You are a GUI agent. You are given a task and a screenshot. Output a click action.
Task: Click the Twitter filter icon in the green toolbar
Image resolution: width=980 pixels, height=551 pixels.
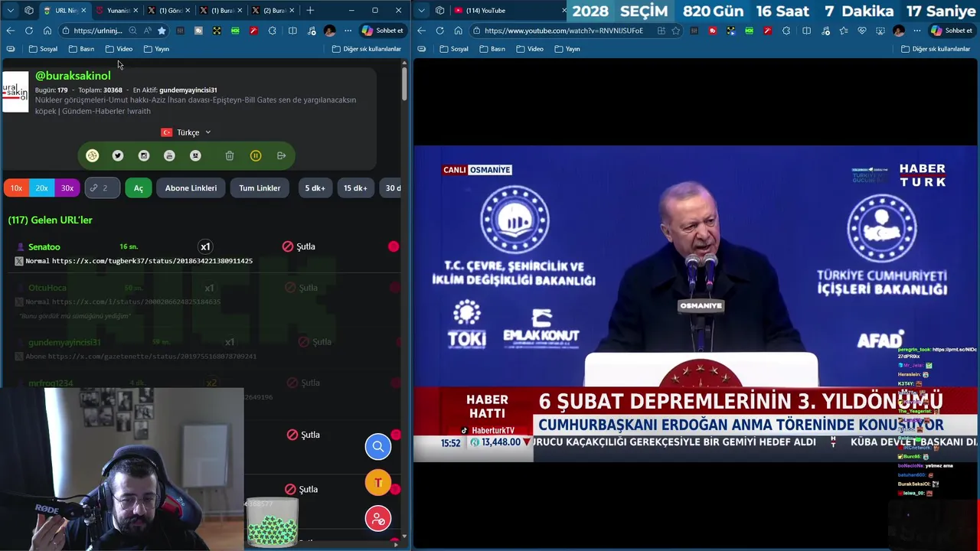[118, 155]
